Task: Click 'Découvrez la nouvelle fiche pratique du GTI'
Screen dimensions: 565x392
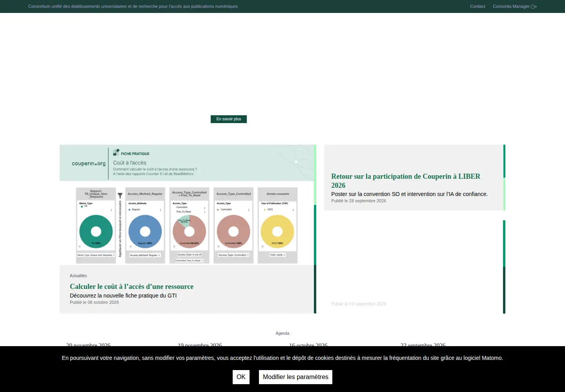Action: click(123, 296)
